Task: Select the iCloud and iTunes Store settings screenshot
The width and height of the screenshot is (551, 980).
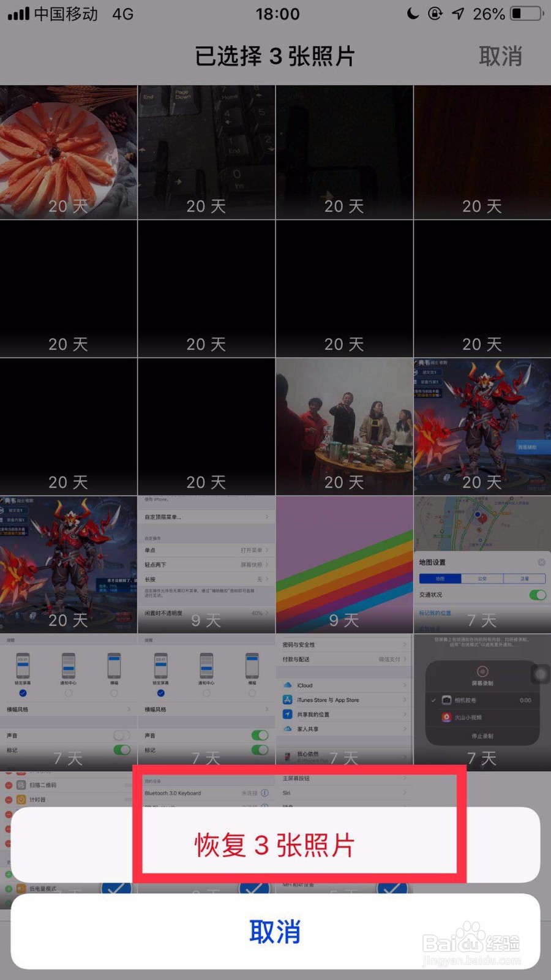Action: click(x=344, y=702)
